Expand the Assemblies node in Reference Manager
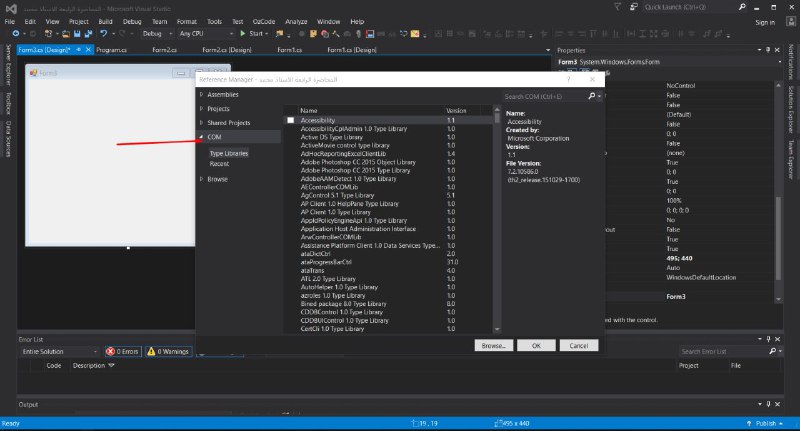The image size is (800, 431). coord(202,94)
